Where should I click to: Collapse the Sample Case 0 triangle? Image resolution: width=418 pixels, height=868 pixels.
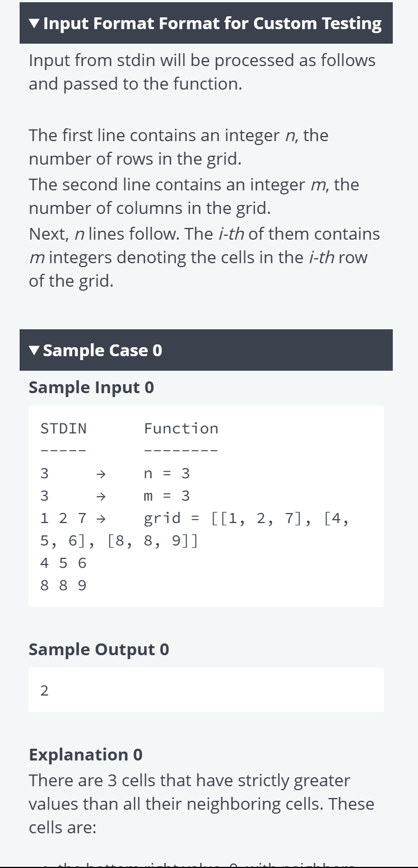pyautogui.click(x=34, y=351)
